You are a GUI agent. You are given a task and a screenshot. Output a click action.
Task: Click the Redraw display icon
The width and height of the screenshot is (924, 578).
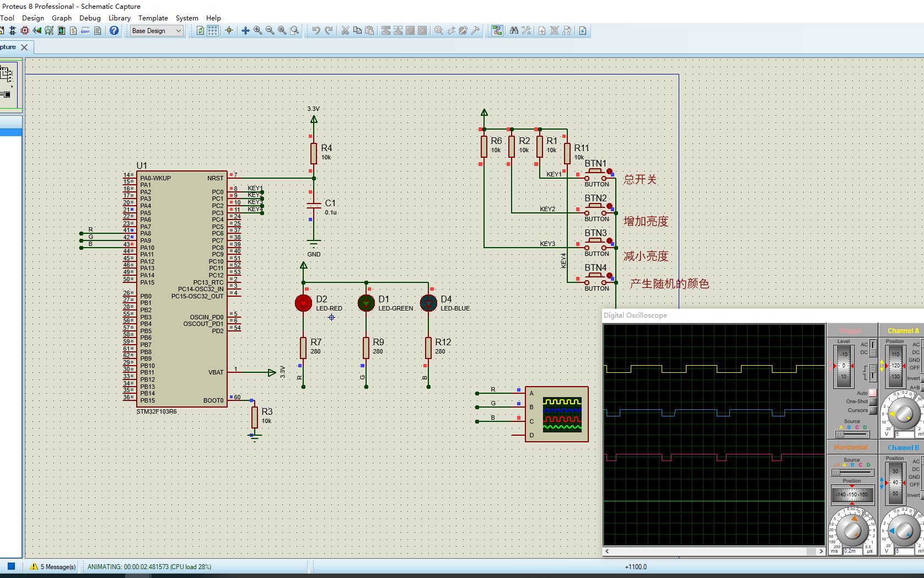[x=200, y=31]
